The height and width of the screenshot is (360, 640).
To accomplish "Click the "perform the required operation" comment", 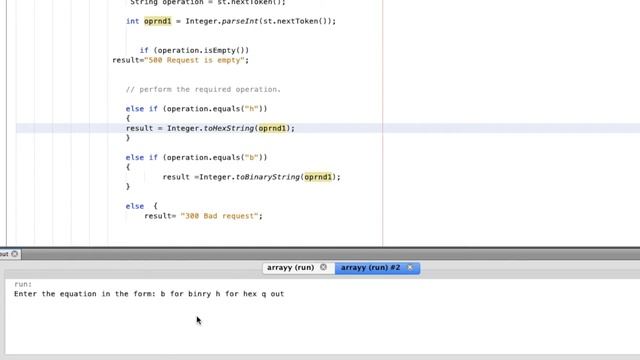I will 203,89.
